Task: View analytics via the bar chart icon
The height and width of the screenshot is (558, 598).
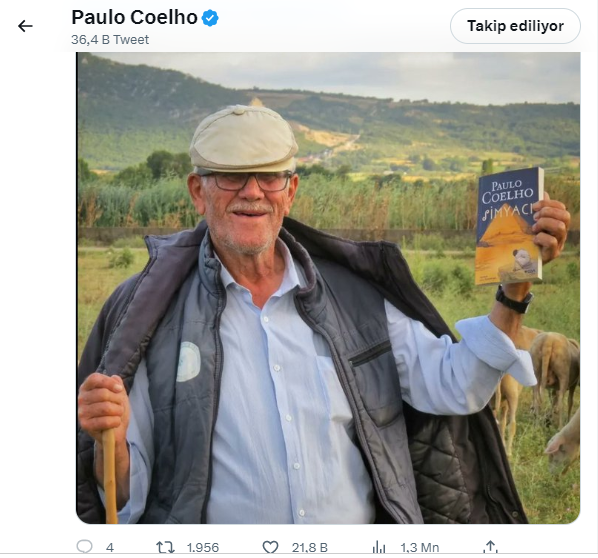Action: (x=379, y=547)
